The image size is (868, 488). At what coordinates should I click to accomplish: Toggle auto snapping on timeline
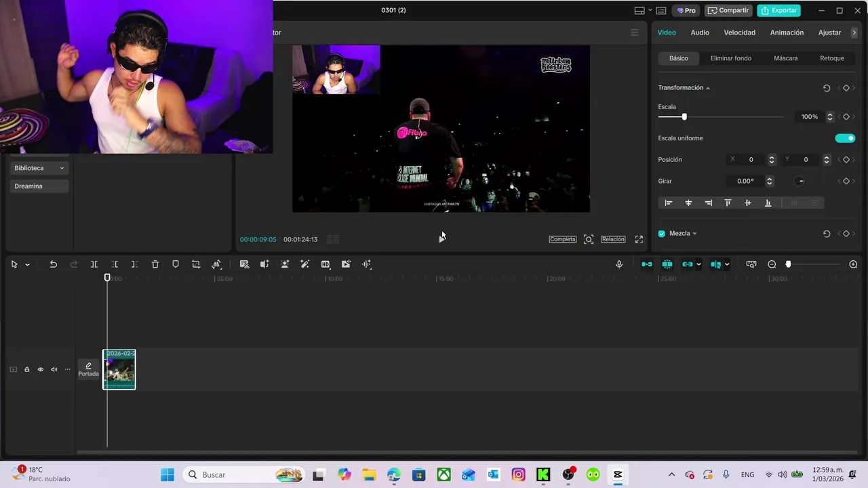[x=667, y=264]
